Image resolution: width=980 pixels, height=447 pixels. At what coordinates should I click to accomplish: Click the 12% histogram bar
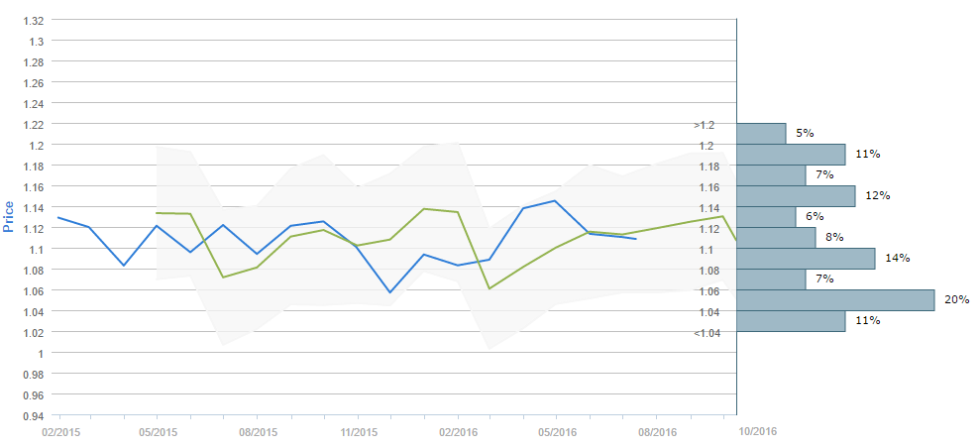tap(796, 196)
